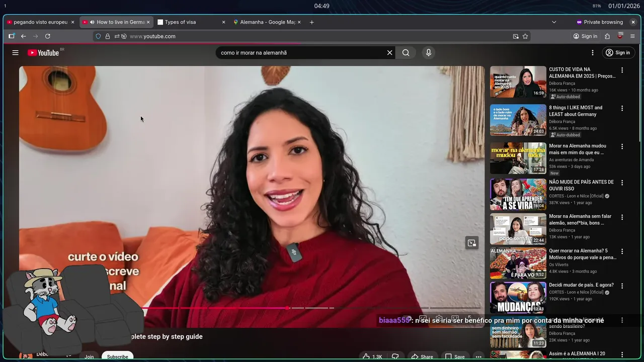Open the 9:52 'É PARA VO' thumbnail
The height and width of the screenshot is (362, 644).
coord(518,263)
